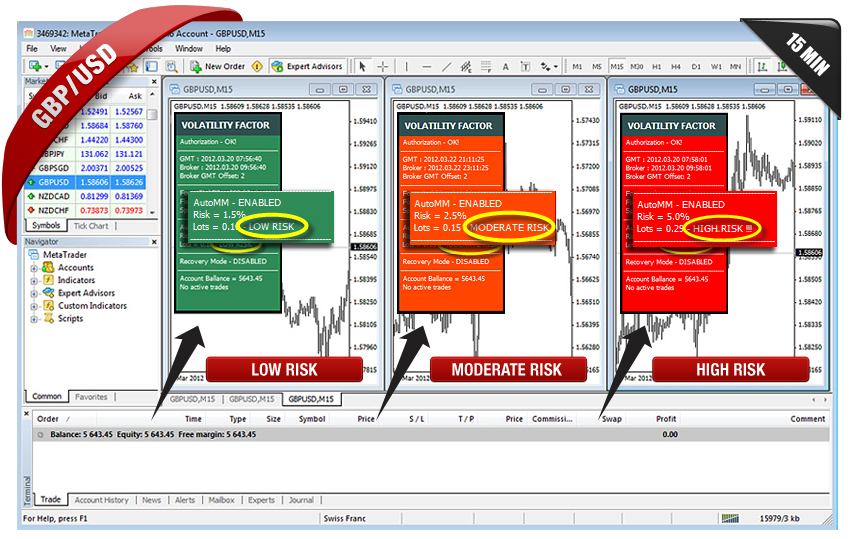
Task: Select the vertical line drawing tool
Action: pos(406,66)
